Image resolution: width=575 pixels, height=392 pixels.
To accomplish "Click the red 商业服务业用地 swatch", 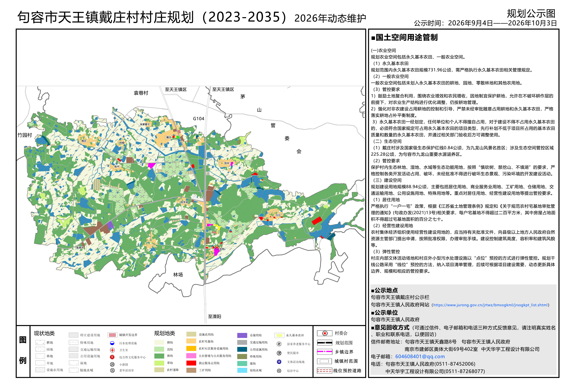I will [191, 363].
